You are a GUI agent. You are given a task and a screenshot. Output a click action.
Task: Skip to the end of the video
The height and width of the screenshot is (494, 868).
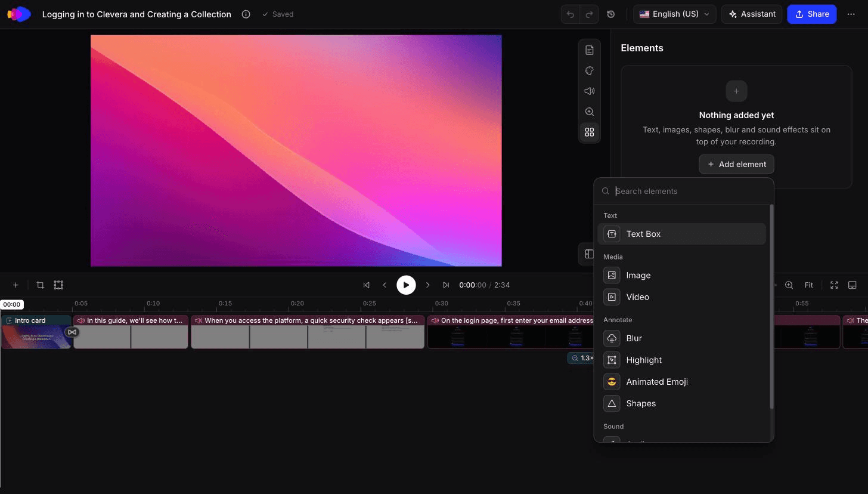pyautogui.click(x=446, y=285)
